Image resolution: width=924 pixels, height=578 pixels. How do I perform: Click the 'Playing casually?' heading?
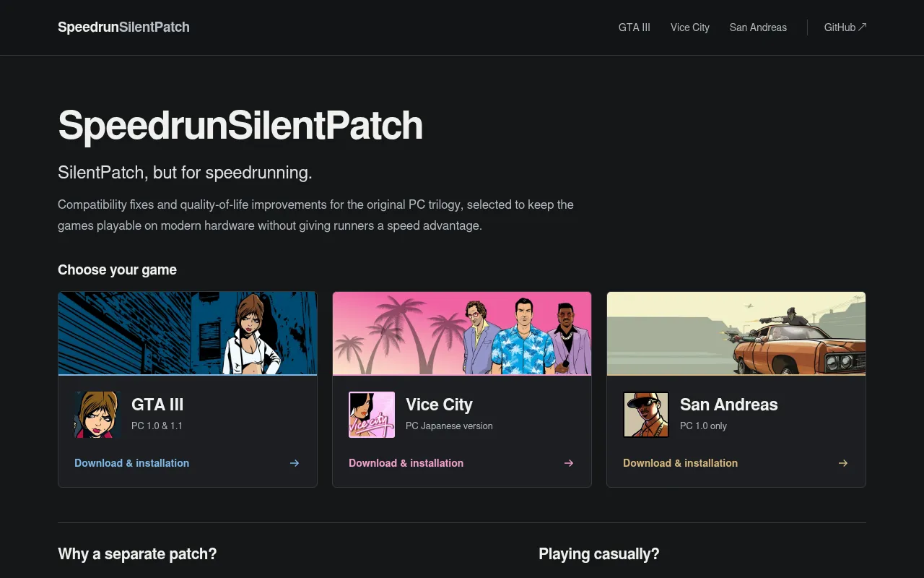[599, 554]
